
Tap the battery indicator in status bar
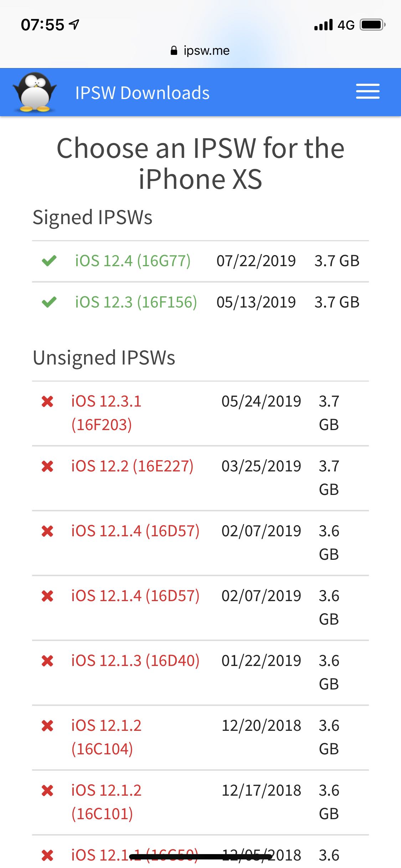click(x=372, y=25)
